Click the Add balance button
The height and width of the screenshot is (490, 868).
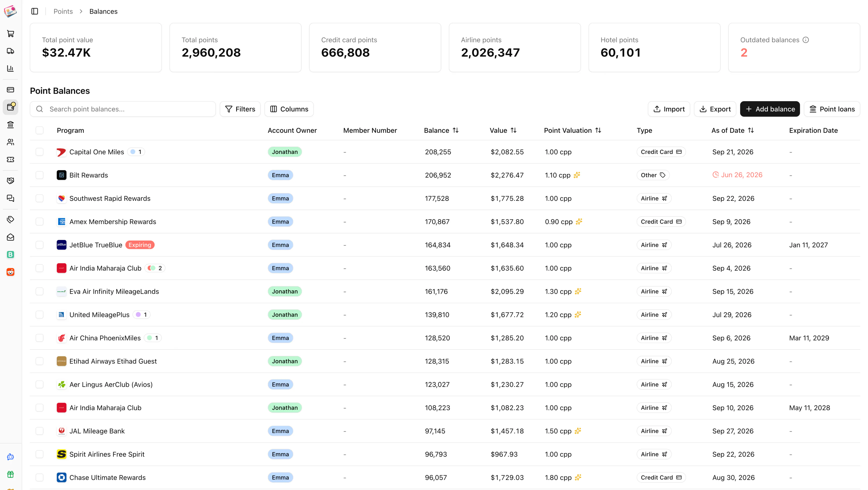point(770,109)
